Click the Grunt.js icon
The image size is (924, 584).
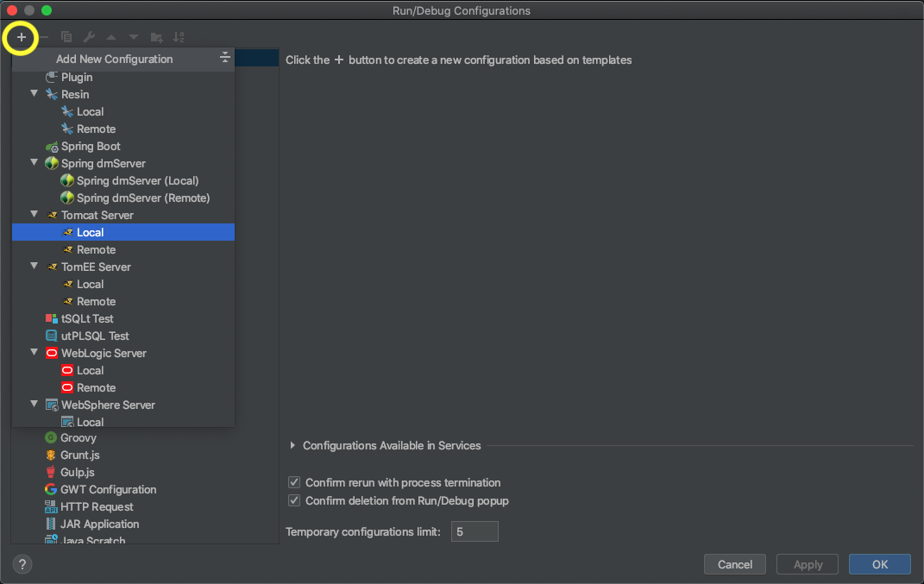[51, 455]
